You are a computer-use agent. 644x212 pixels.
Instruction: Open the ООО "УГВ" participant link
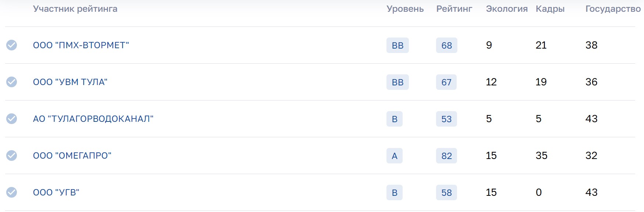[56, 192]
